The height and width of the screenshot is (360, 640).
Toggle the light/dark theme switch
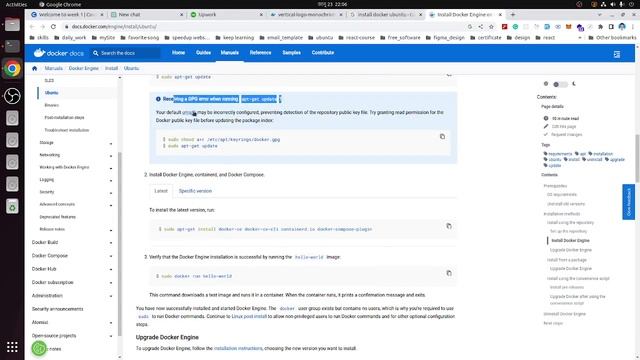[x=560, y=84]
